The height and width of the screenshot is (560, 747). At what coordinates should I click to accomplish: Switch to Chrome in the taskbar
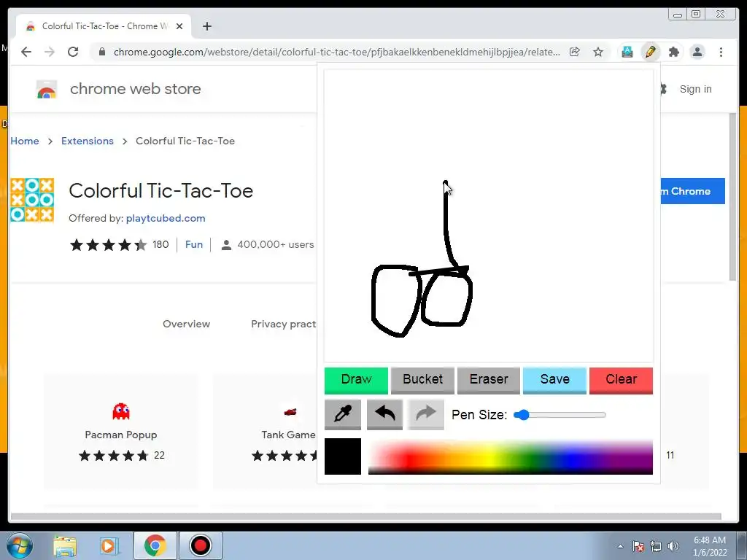[x=155, y=545]
